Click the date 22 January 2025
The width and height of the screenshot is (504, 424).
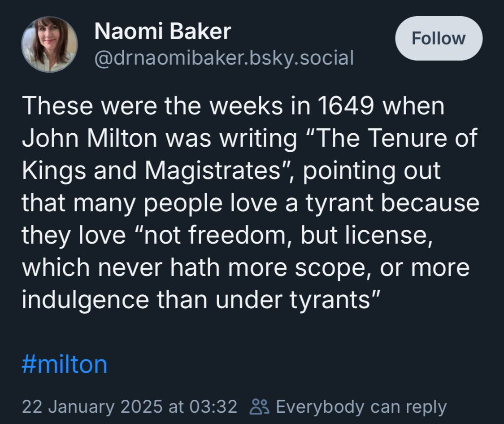[x=92, y=407]
